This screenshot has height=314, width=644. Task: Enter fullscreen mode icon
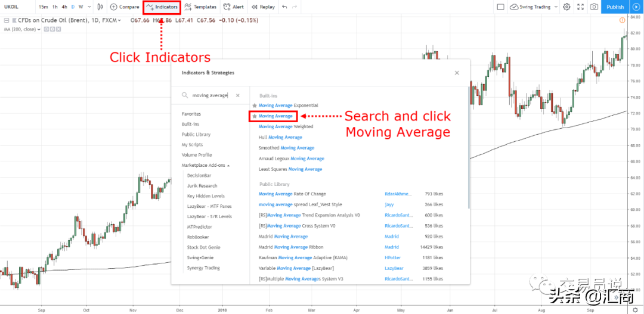coord(580,7)
